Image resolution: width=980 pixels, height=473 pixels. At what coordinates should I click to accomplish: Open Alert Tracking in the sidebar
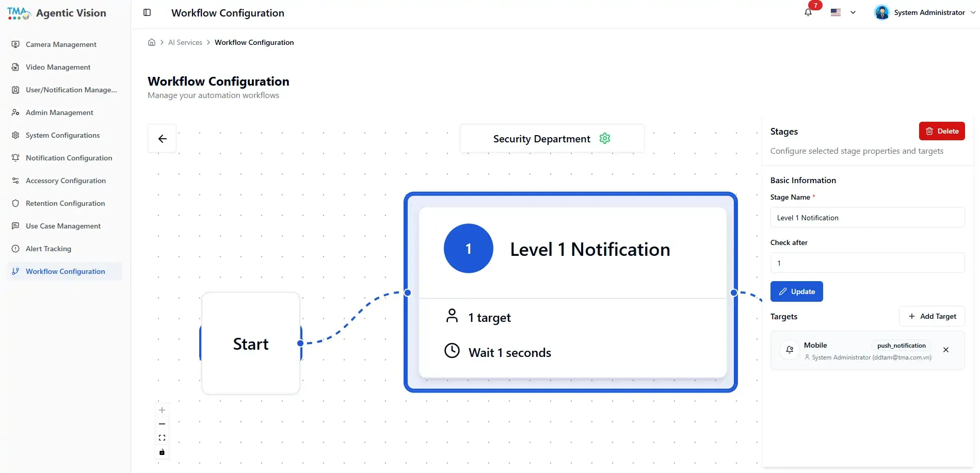49,249
